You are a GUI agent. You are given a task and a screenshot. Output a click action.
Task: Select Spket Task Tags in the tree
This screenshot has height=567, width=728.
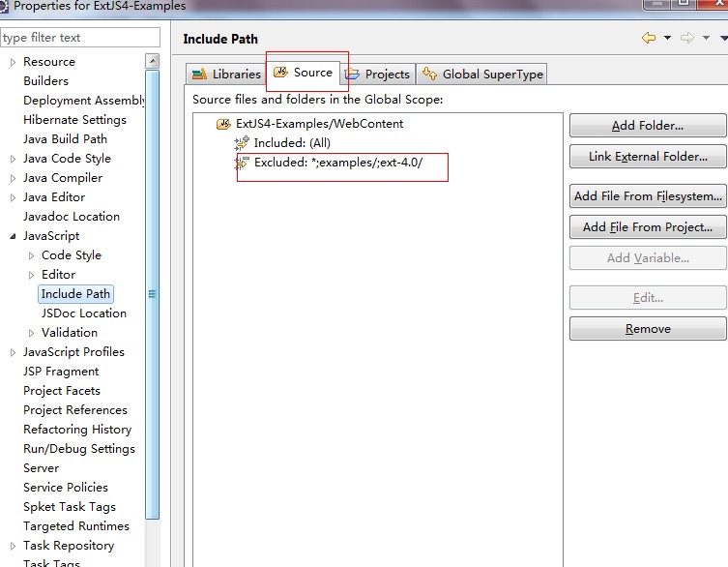70,507
